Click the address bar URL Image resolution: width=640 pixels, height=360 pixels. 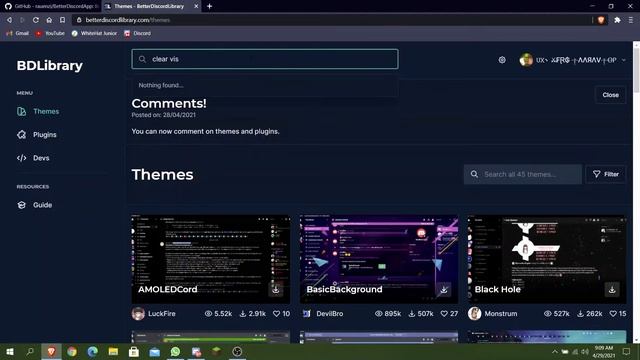pos(128,20)
